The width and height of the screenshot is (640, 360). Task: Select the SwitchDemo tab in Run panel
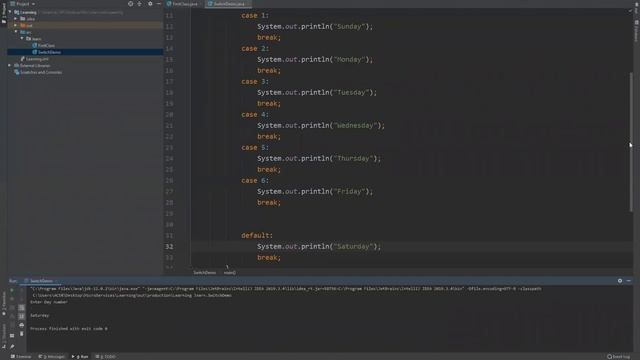41,281
